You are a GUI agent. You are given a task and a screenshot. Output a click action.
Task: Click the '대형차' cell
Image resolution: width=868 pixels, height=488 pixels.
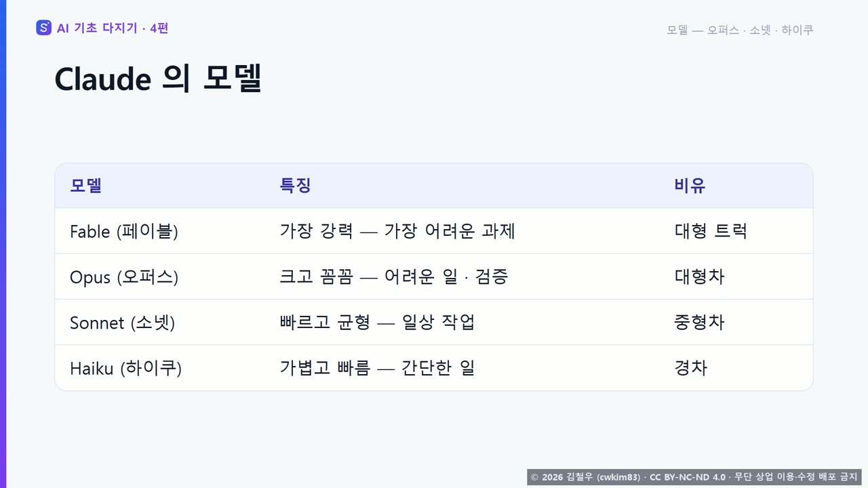pos(699,277)
